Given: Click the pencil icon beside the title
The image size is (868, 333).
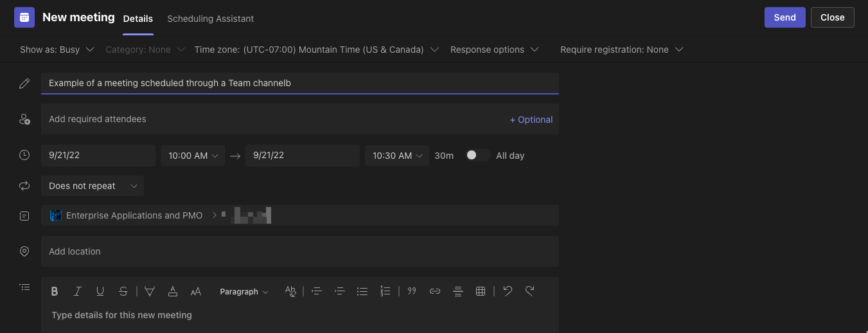Looking at the screenshot, I should click(x=24, y=84).
